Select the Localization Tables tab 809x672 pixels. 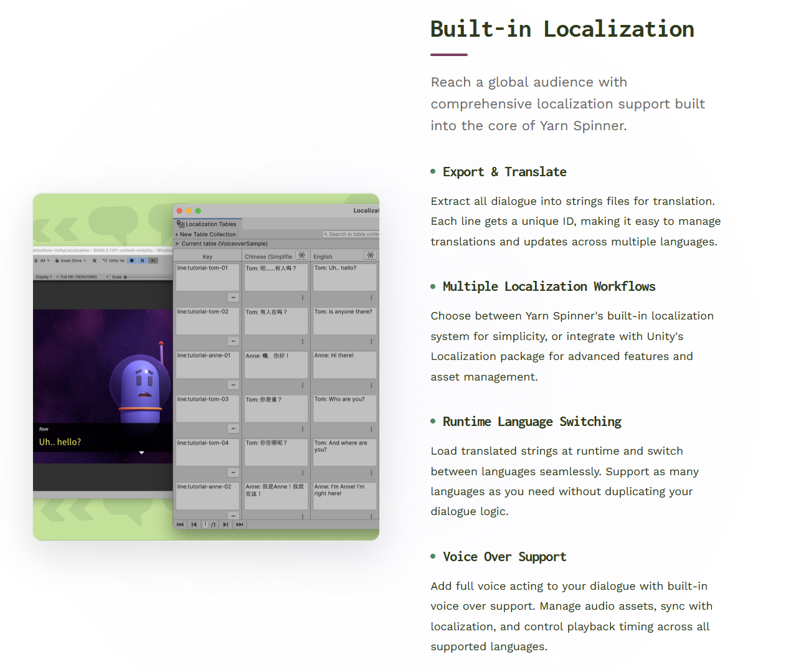(207, 224)
